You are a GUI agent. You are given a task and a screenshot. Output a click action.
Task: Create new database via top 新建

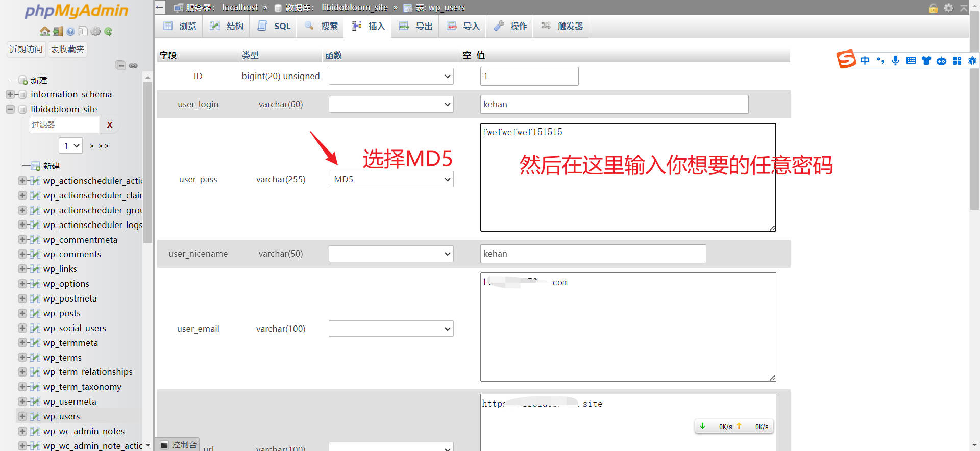click(x=39, y=80)
